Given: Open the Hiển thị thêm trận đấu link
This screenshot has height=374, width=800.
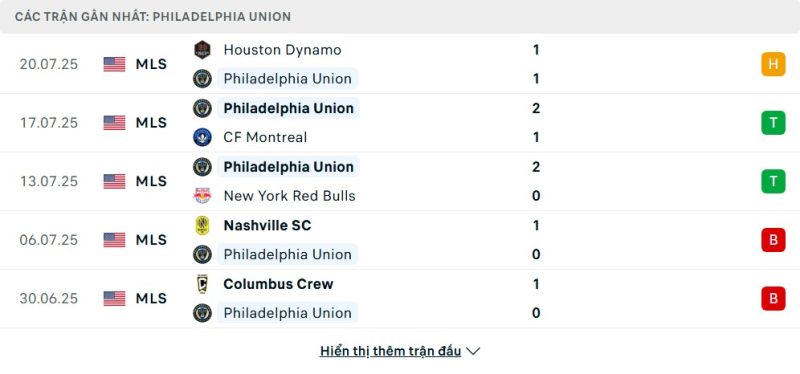Looking at the screenshot, I should point(390,352).
